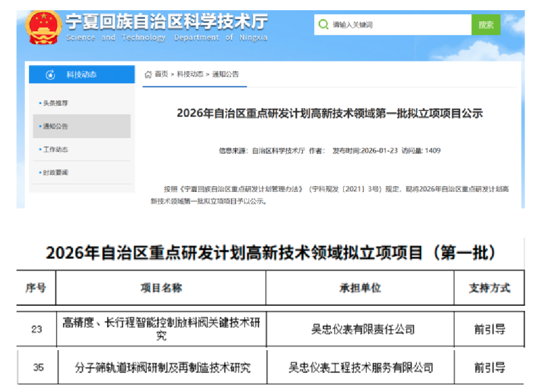The width and height of the screenshot is (540, 392).
Task: Click the magnifier icon in search box
Action: pyautogui.click(x=323, y=24)
